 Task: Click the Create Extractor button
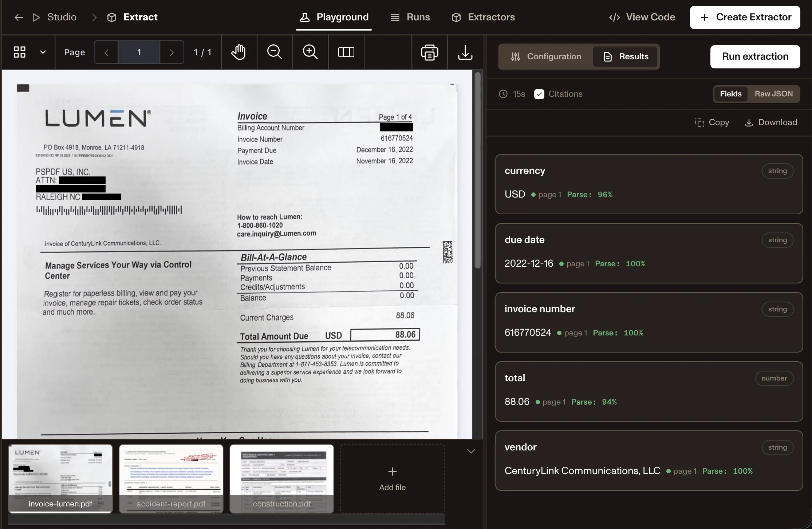(745, 17)
